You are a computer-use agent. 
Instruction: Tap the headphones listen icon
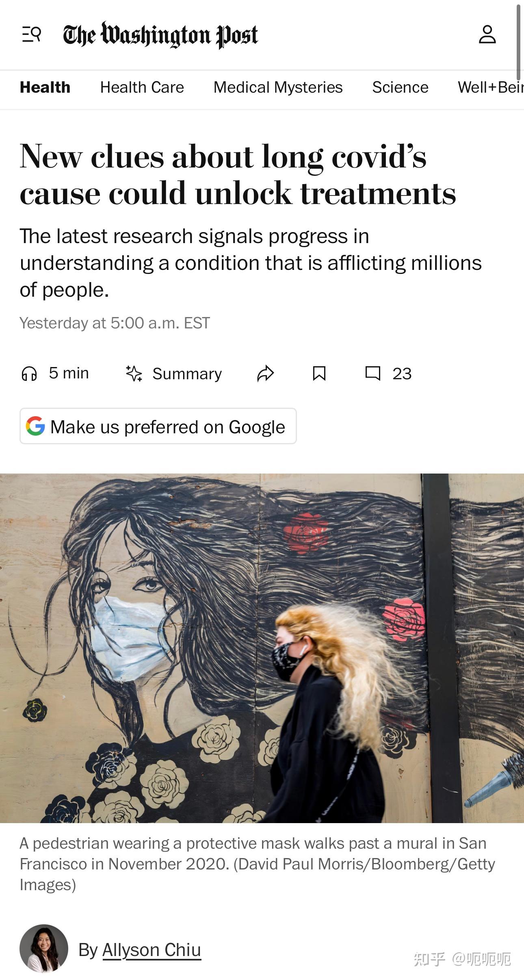pos(29,374)
